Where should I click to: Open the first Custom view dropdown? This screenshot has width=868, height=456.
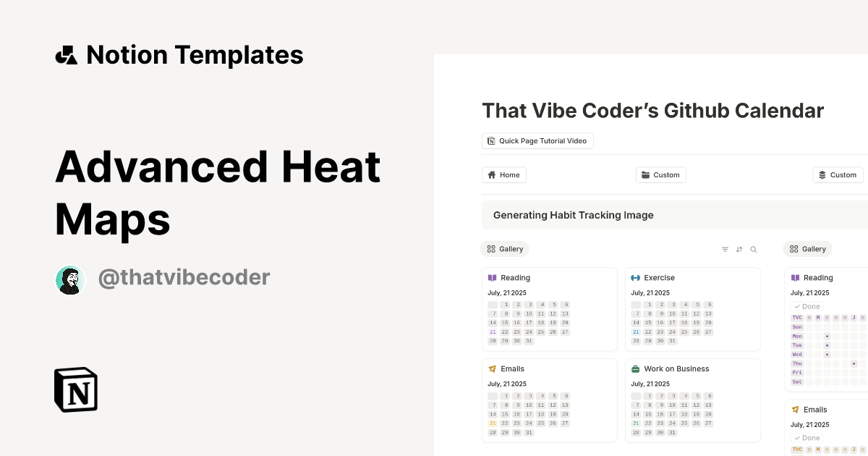point(660,174)
